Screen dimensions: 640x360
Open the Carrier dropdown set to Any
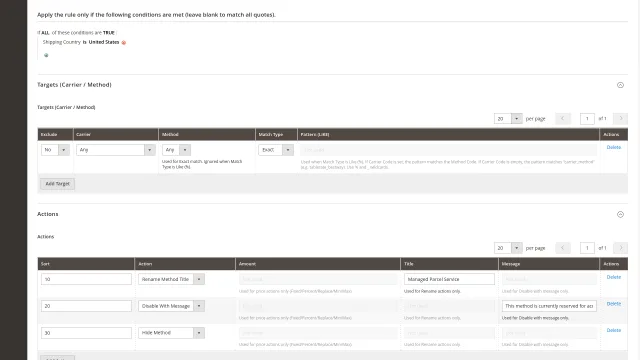click(x=116, y=150)
